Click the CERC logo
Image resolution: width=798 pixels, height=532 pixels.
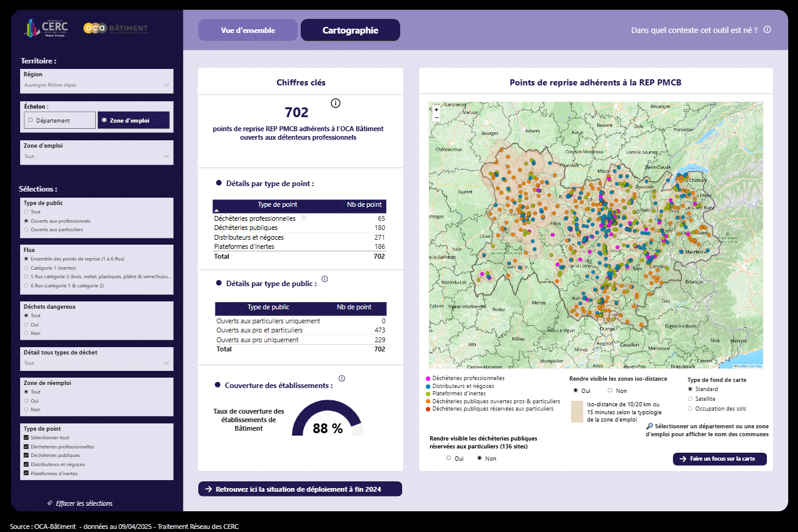coord(46,28)
